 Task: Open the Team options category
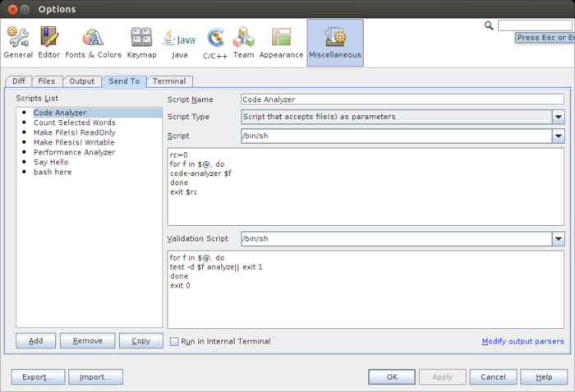point(243,43)
